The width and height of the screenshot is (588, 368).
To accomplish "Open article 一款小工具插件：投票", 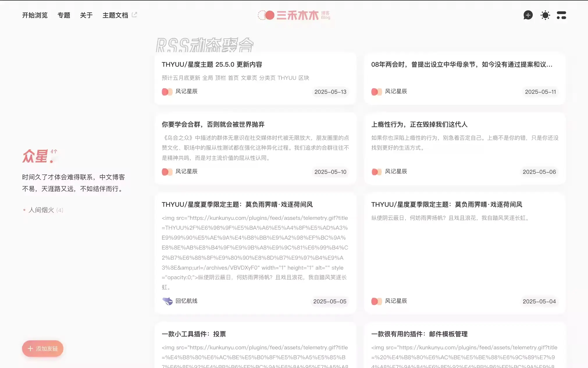I will [x=194, y=334].
